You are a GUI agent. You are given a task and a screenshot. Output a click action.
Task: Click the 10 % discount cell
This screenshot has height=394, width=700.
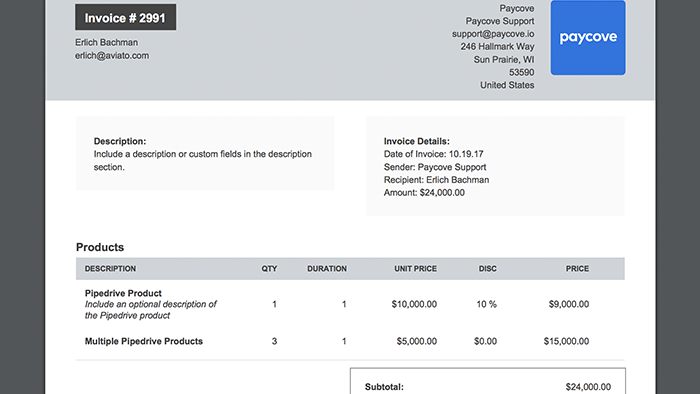487,304
